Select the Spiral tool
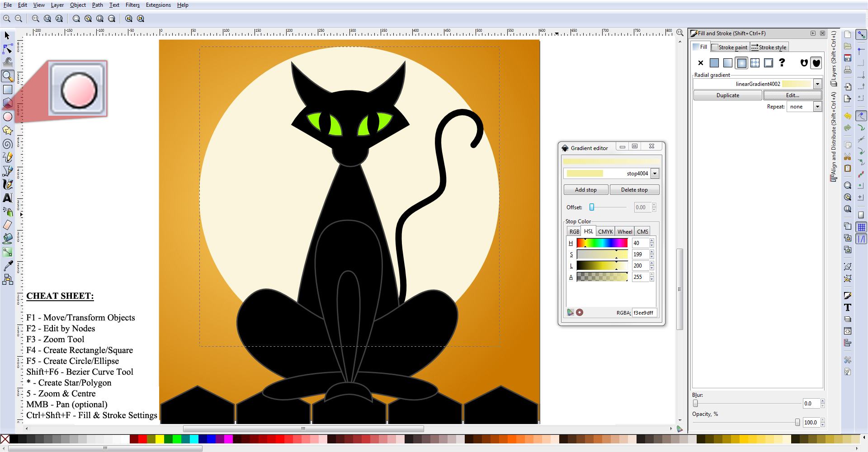The height and width of the screenshot is (452, 868). click(x=7, y=144)
